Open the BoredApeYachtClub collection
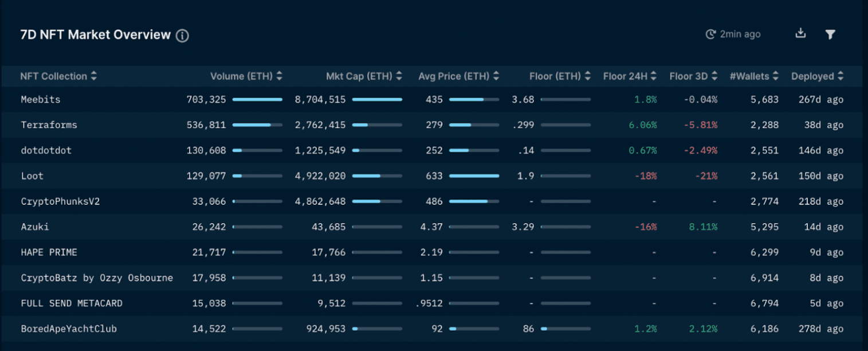The height and width of the screenshot is (351, 868). tap(69, 329)
